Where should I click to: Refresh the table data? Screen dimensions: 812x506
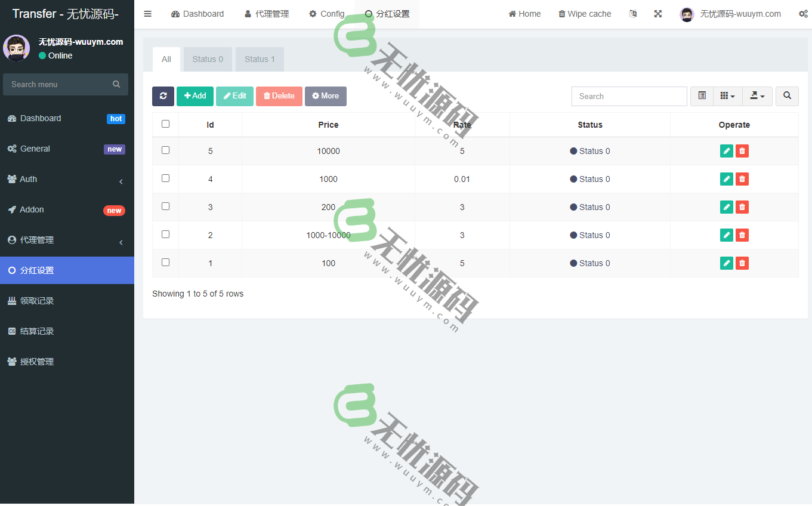(x=163, y=96)
